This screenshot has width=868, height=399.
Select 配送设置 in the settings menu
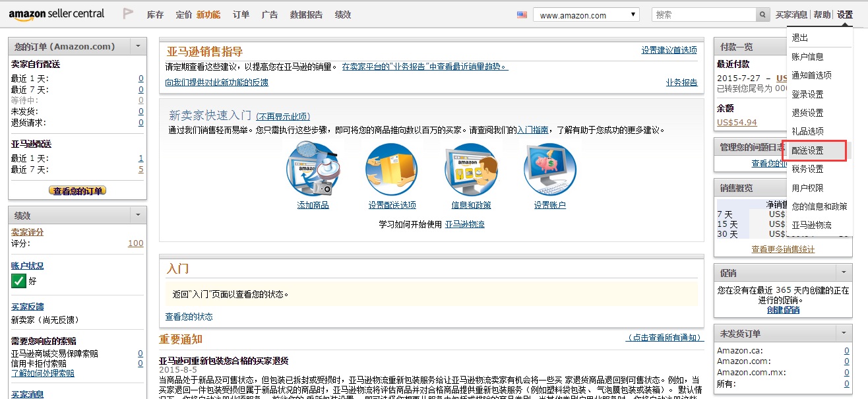807,150
